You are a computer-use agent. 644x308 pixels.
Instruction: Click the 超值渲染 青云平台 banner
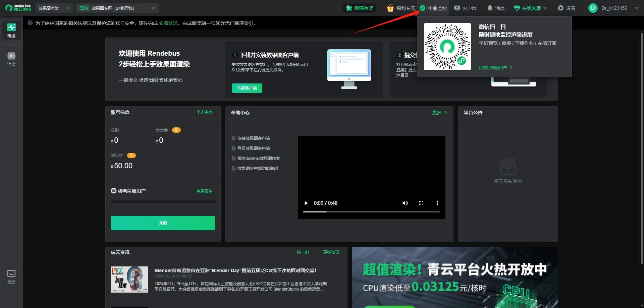[x=455, y=278]
